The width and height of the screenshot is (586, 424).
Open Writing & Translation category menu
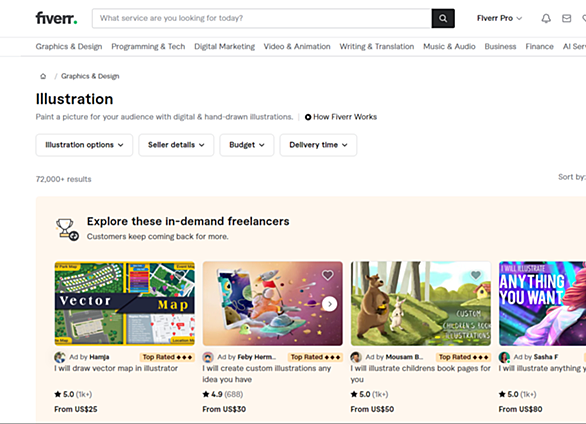coord(377,47)
